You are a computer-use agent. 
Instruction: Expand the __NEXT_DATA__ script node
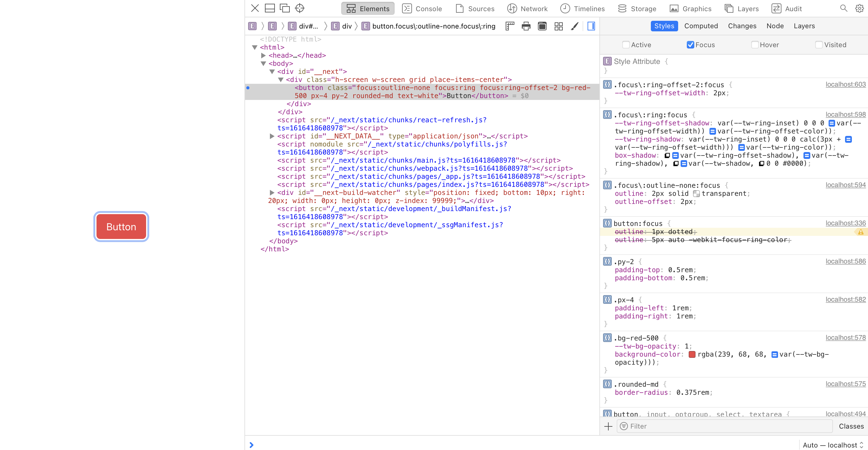tap(272, 136)
